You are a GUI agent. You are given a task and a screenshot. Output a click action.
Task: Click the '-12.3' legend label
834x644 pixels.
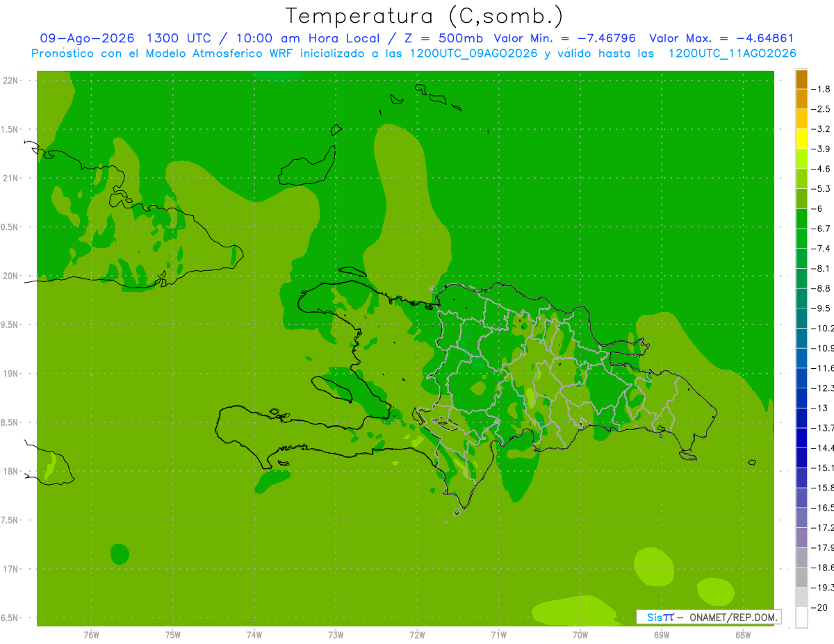pyautogui.click(x=823, y=388)
